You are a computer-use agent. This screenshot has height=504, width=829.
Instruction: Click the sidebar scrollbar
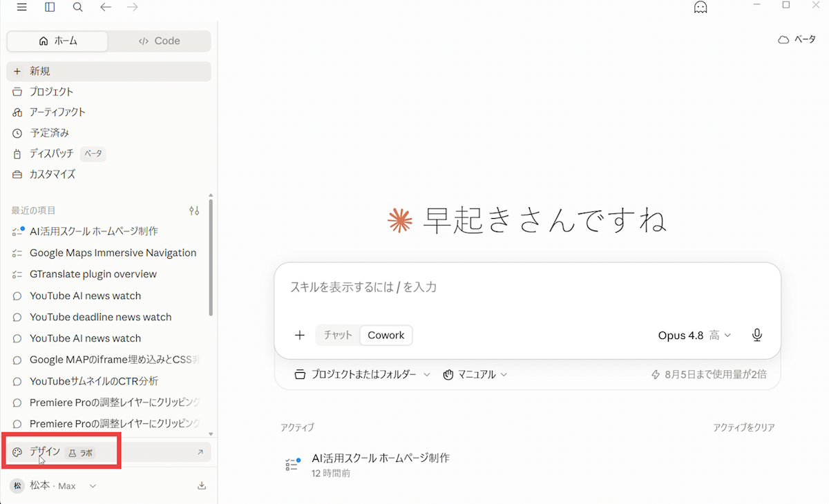(x=211, y=257)
